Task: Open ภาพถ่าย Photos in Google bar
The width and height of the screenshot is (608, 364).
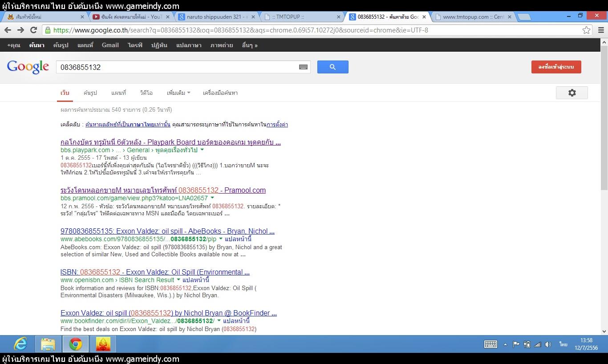Action: pos(222,45)
